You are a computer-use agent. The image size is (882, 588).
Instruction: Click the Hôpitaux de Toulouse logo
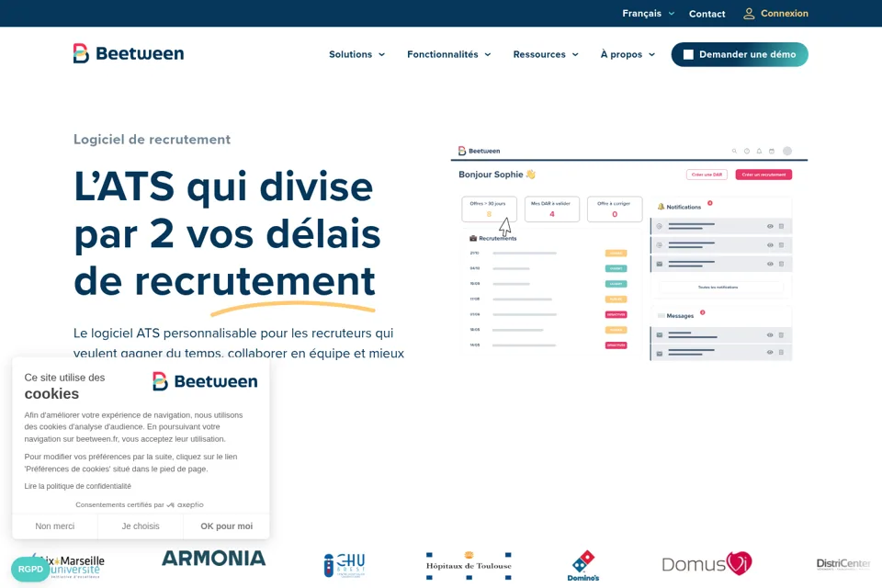pyautogui.click(x=469, y=566)
